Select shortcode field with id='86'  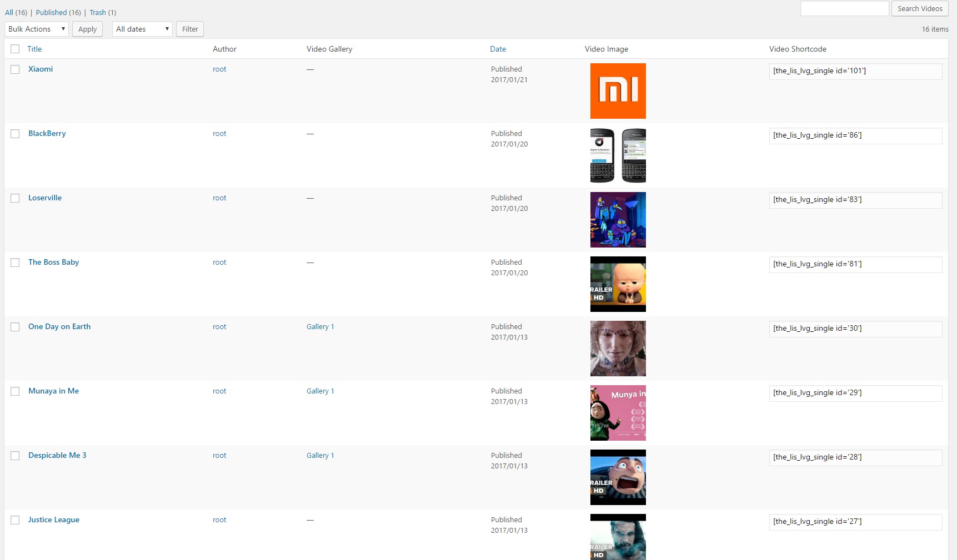(855, 135)
